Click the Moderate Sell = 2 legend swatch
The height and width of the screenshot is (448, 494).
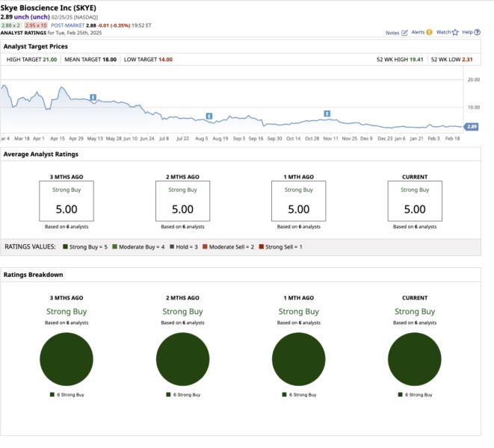205,246
